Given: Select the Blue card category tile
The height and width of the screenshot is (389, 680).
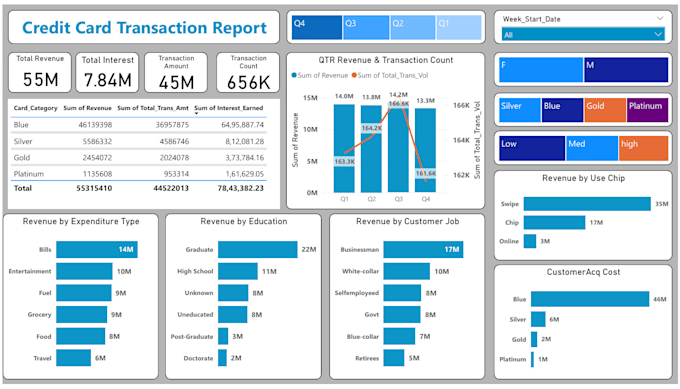Looking at the screenshot, I should (x=562, y=110).
